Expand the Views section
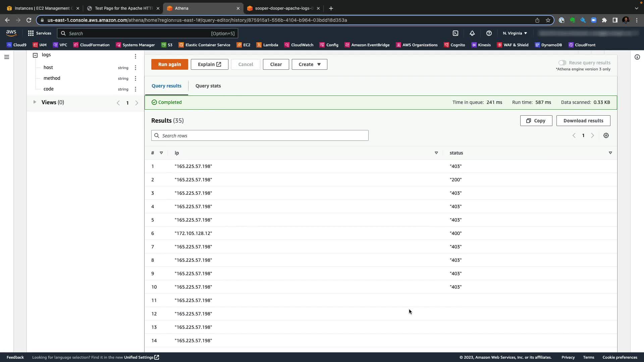 [x=35, y=102]
